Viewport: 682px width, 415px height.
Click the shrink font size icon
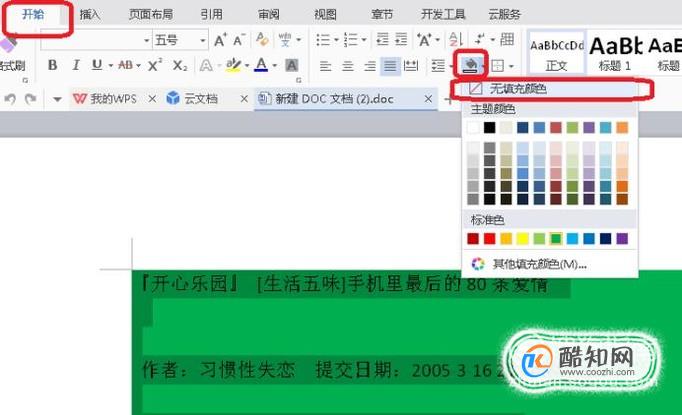point(239,40)
